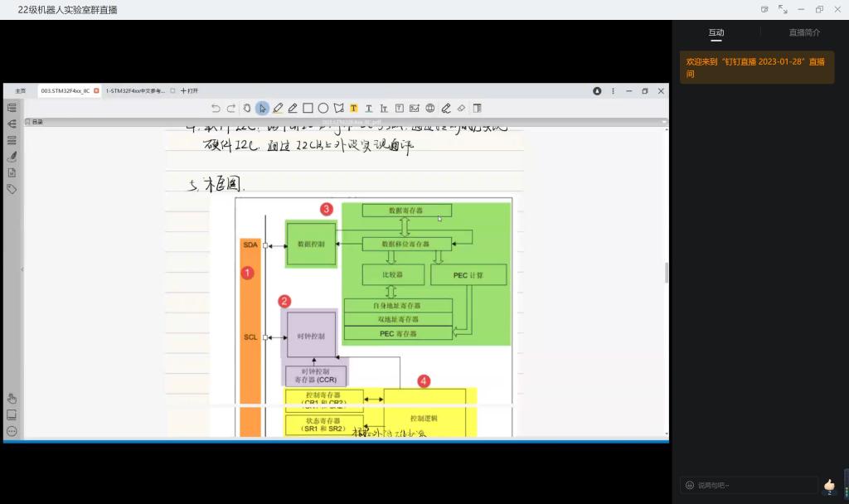The width and height of the screenshot is (849, 504).
Task: Click the document vertical scrollbar thumb
Action: pyautogui.click(x=667, y=272)
